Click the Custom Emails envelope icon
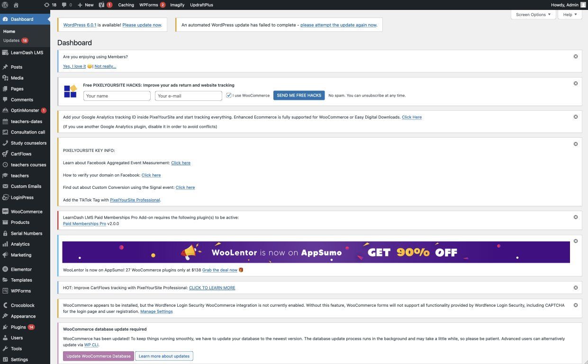The width and height of the screenshot is (588, 364). click(x=5, y=186)
